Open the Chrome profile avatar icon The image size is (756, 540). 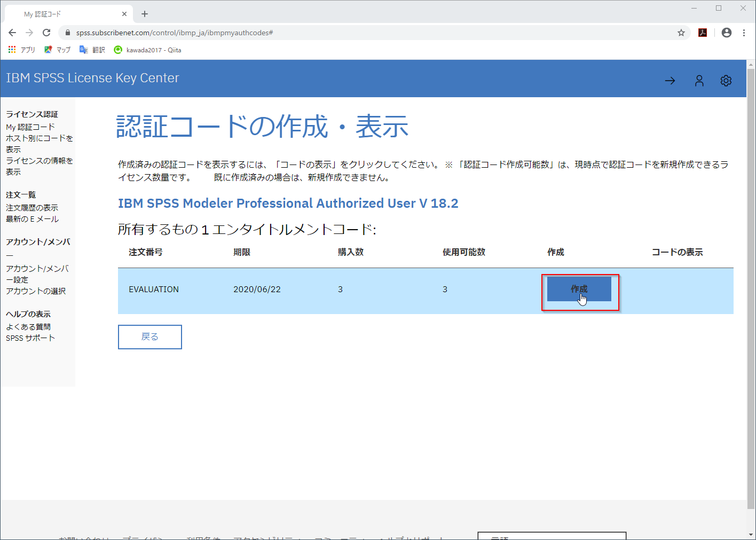pos(727,33)
